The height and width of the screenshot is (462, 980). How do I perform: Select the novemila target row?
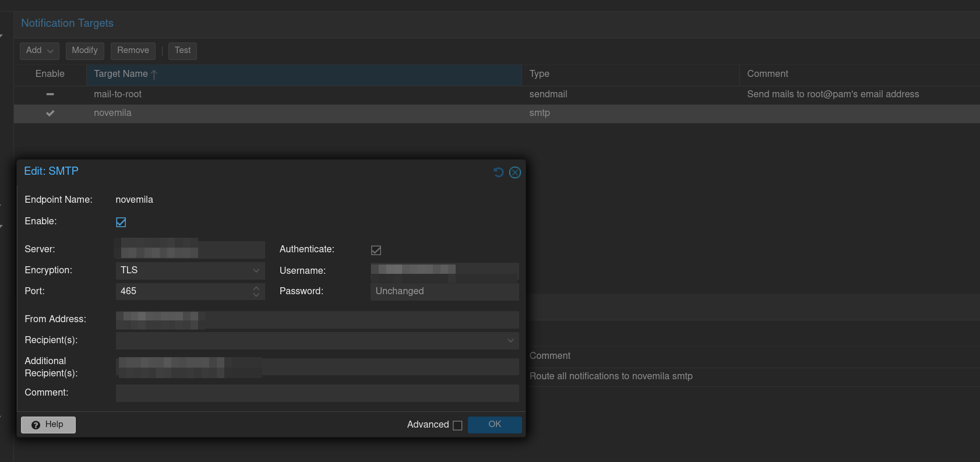click(x=497, y=114)
